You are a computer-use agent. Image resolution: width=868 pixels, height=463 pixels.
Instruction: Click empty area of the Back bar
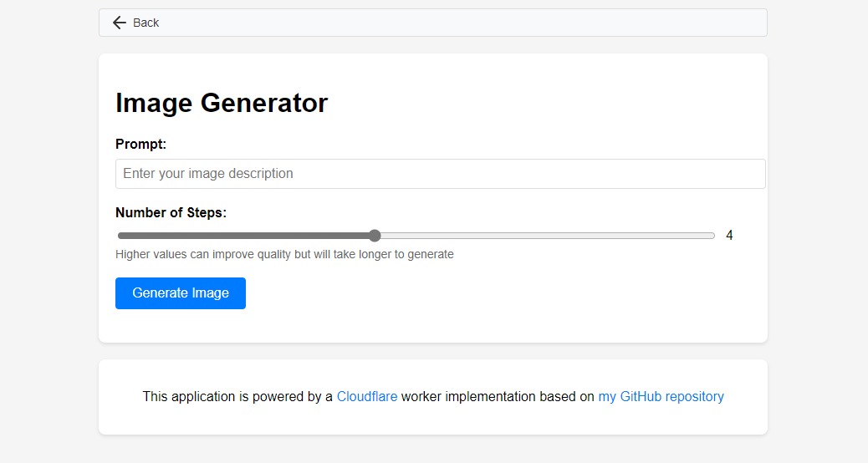click(460, 23)
